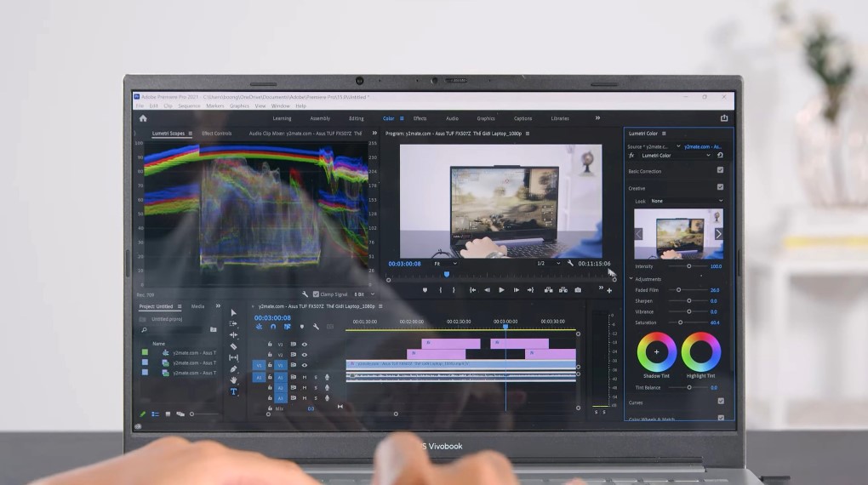This screenshot has width=868, height=485.
Task: Click the Quick Export share icon
Action: point(724,118)
